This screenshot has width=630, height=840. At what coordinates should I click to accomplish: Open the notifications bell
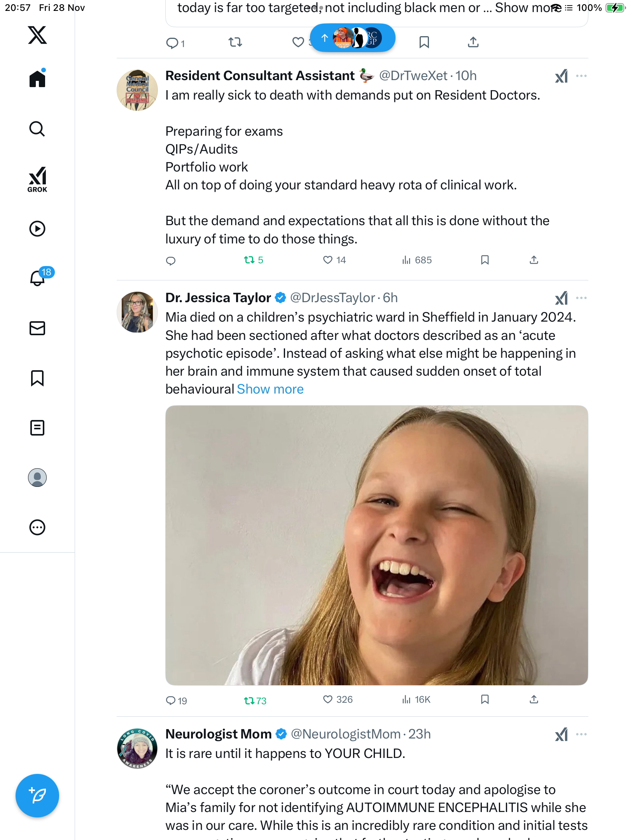pos(37,278)
